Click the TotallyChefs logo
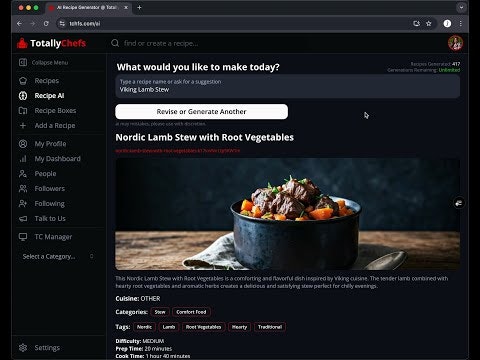Viewport: 480px width, 360px height. point(51,43)
